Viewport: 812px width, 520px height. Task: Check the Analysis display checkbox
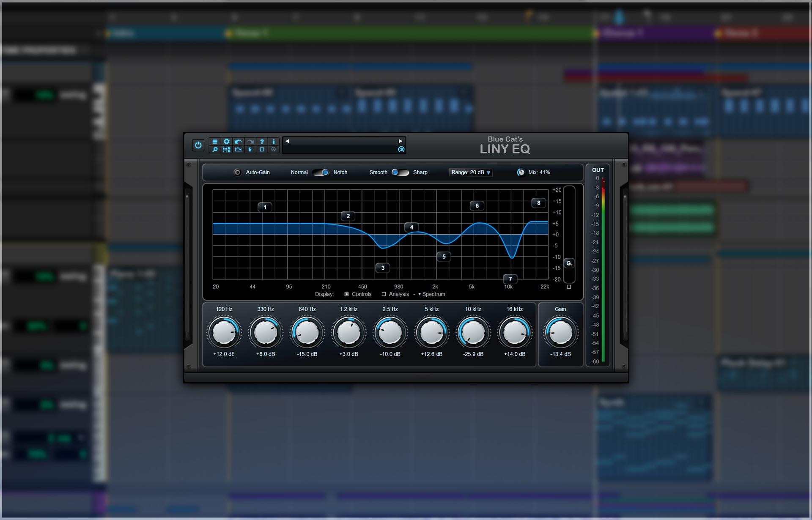coord(384,294)
